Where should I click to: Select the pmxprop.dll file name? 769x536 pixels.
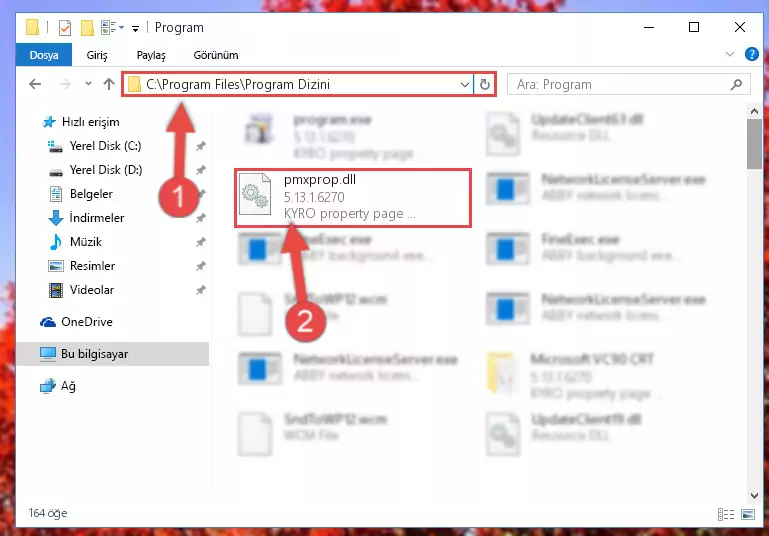click(320, 180)
